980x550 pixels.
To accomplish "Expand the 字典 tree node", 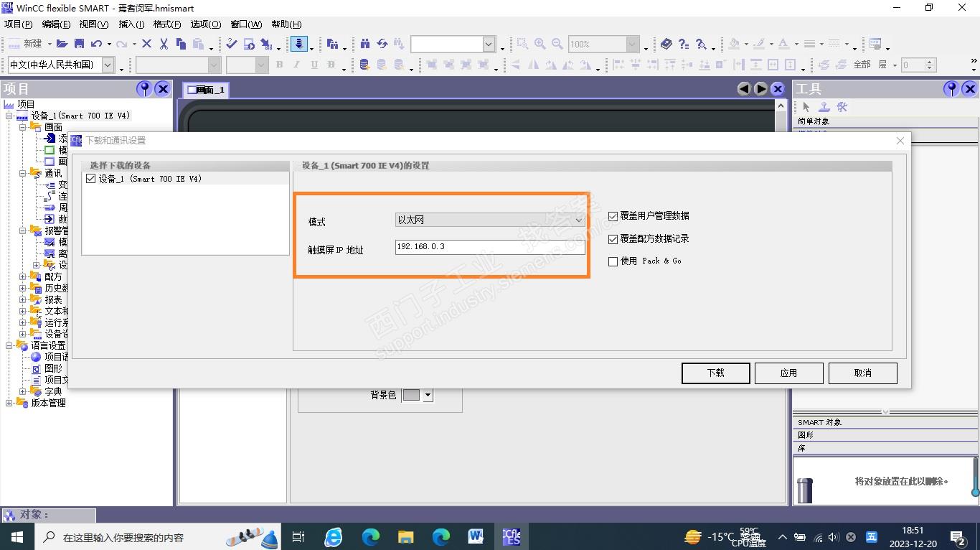I will pyautogui.click(x=22, y=391).
